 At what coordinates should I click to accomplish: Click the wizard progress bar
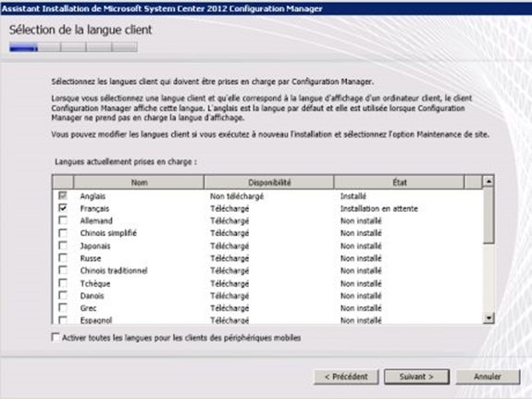coord(73,47)
